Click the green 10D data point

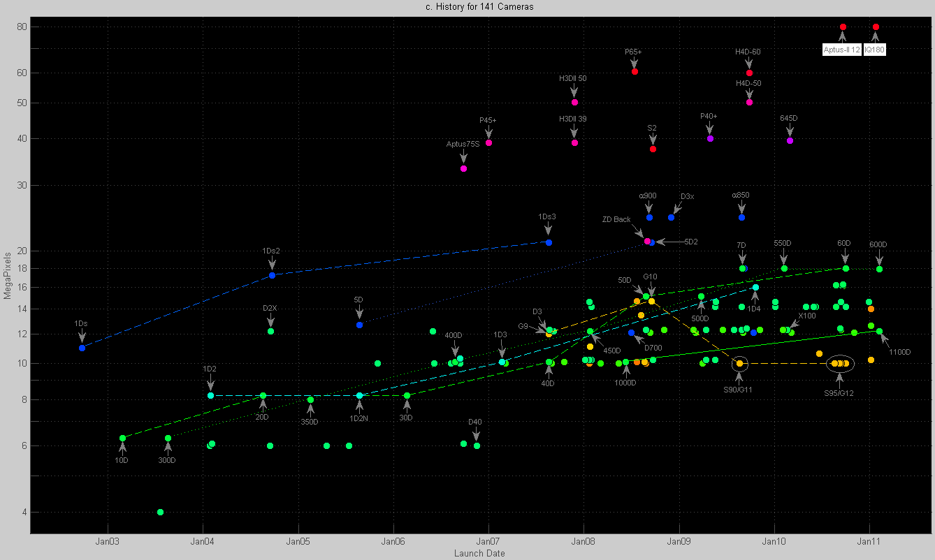pyautogui.click(x=122, y=438)
